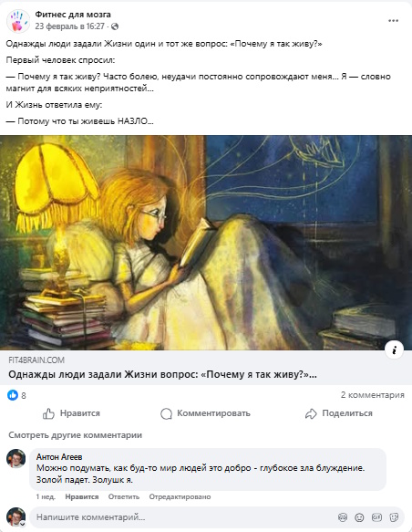The width and height of the screenshot is (412, 532).
Task: Click the blue like reaction icon
Action: (13, 395)
